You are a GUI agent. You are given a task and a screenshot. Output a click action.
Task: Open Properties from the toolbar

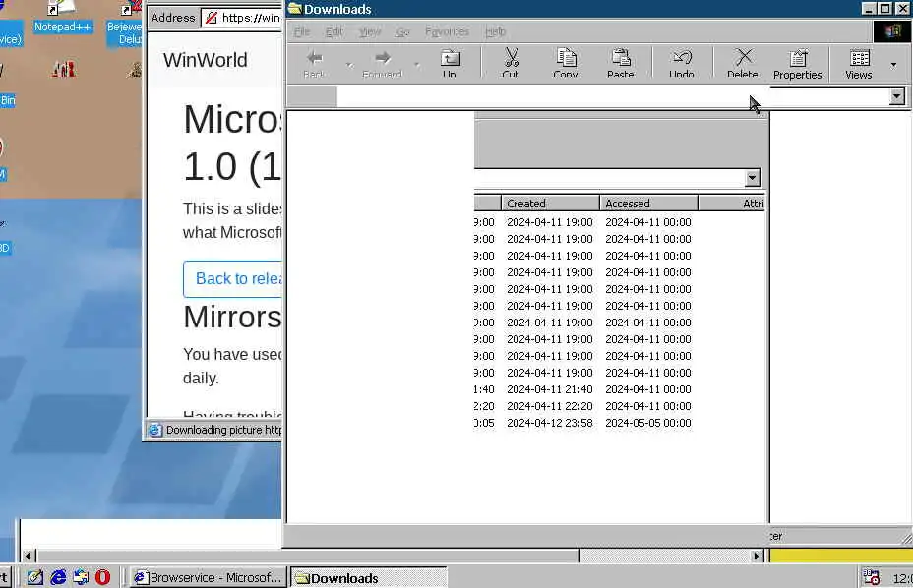click(x=798, y=64)
